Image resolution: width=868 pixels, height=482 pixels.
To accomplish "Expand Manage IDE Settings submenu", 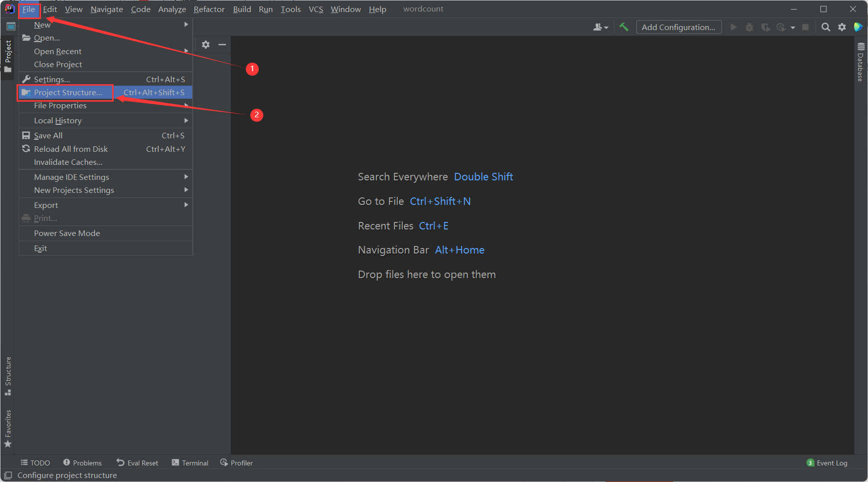I will click(106, 177).
